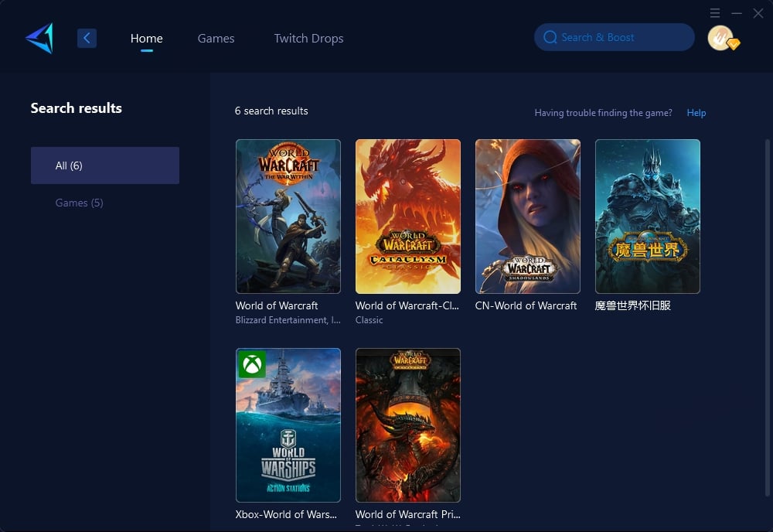This screenshot has height=532, width=773.
Task: Click the Xbox logo badge on Warships
Action: [x=252, y=364]
